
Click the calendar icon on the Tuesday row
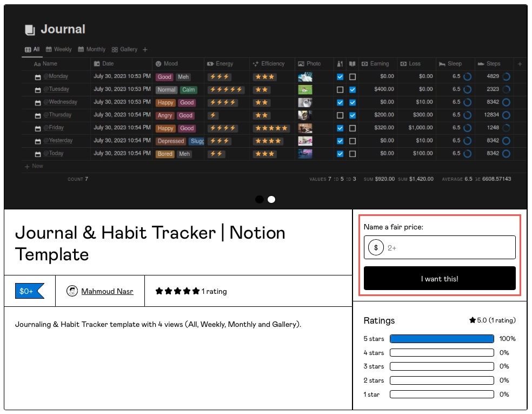(x=38, y=90)
